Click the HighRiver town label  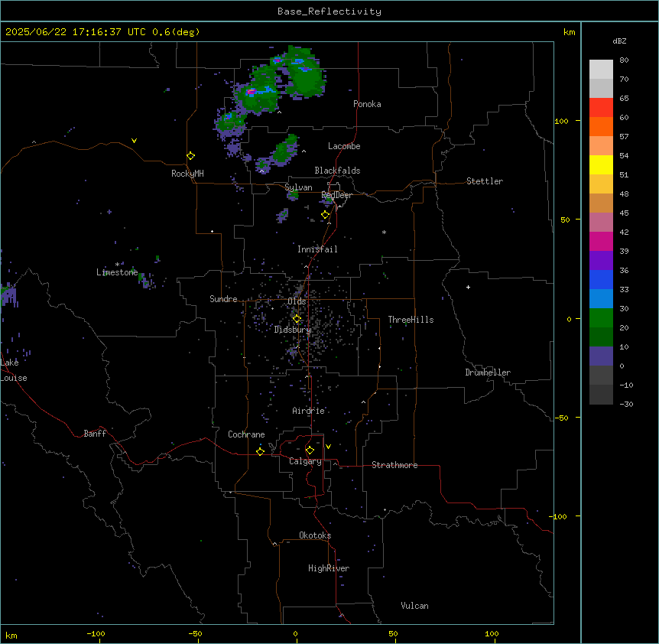[329, 568]
